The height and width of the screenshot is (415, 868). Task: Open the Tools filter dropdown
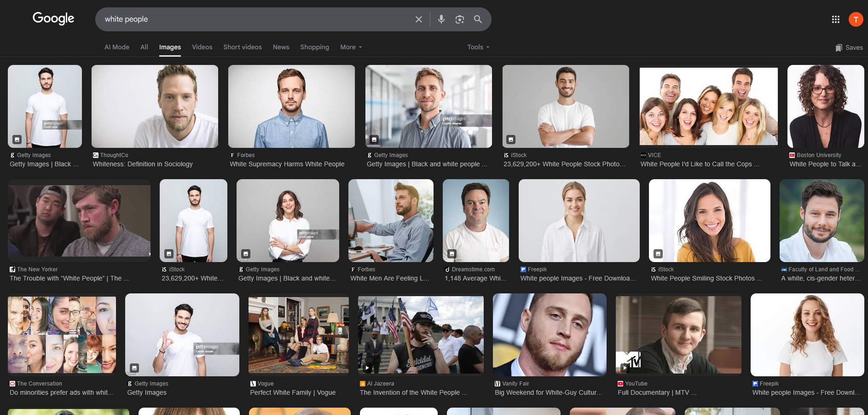tap(478, 47)
